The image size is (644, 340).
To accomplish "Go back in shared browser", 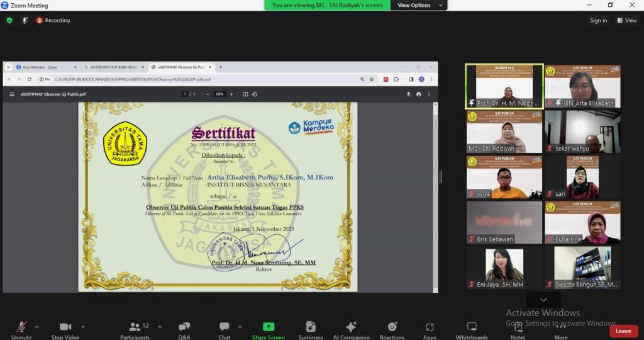I will pyautogui.click(x=9, y=79).
